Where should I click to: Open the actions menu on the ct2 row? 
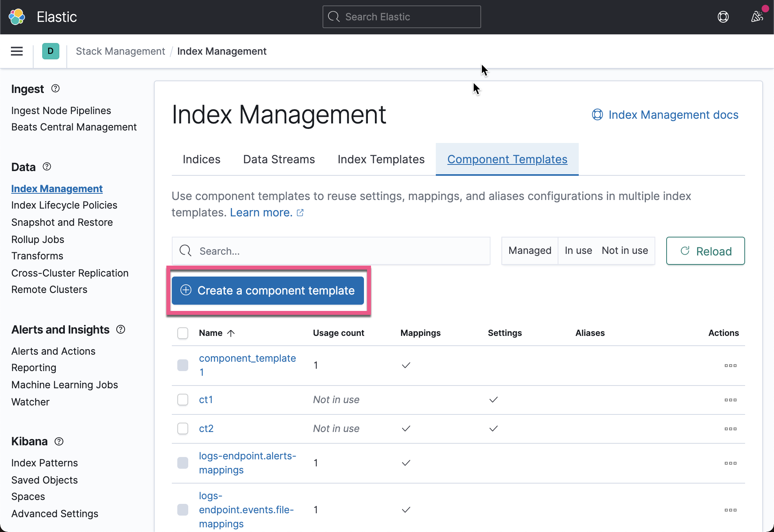(x=730, y=428)
